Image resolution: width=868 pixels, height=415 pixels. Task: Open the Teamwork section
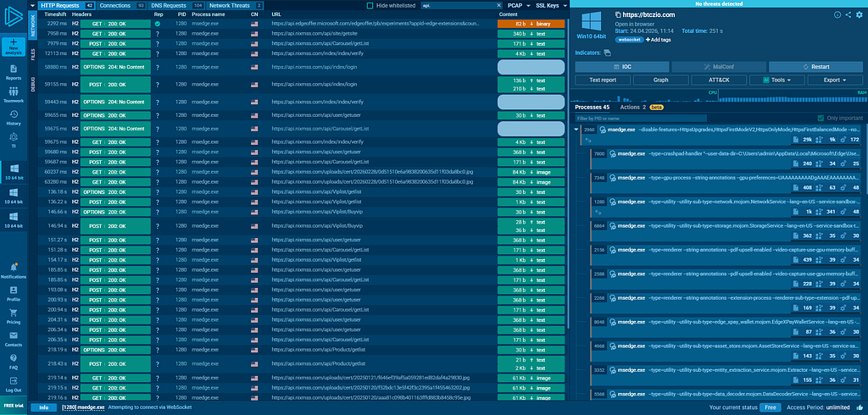click(x=14, y=95)
